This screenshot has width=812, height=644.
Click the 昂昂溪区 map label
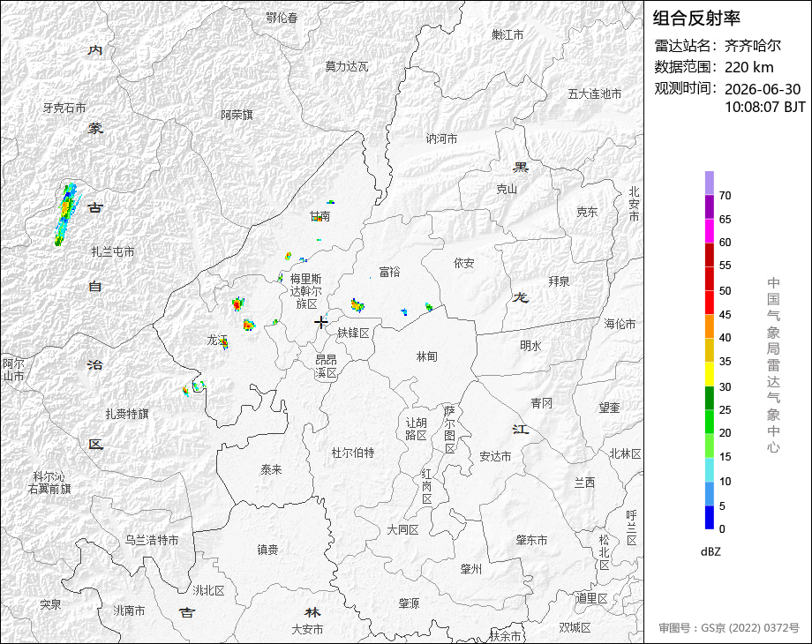tap(327, 366)
